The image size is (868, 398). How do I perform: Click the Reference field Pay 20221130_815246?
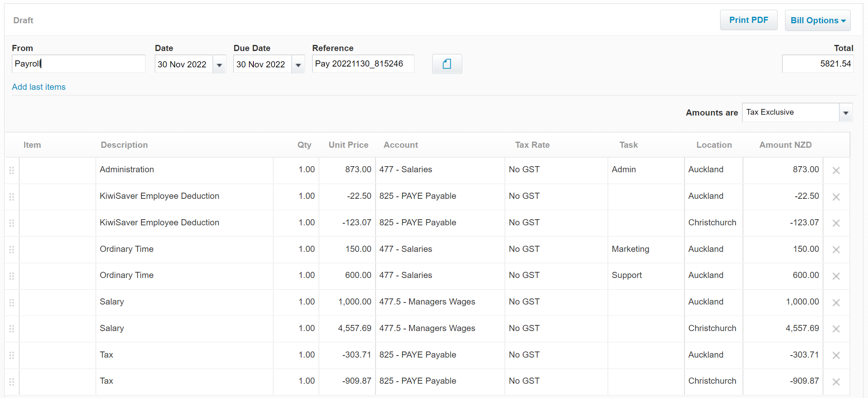pyautogui.click(x=363, y=64)
